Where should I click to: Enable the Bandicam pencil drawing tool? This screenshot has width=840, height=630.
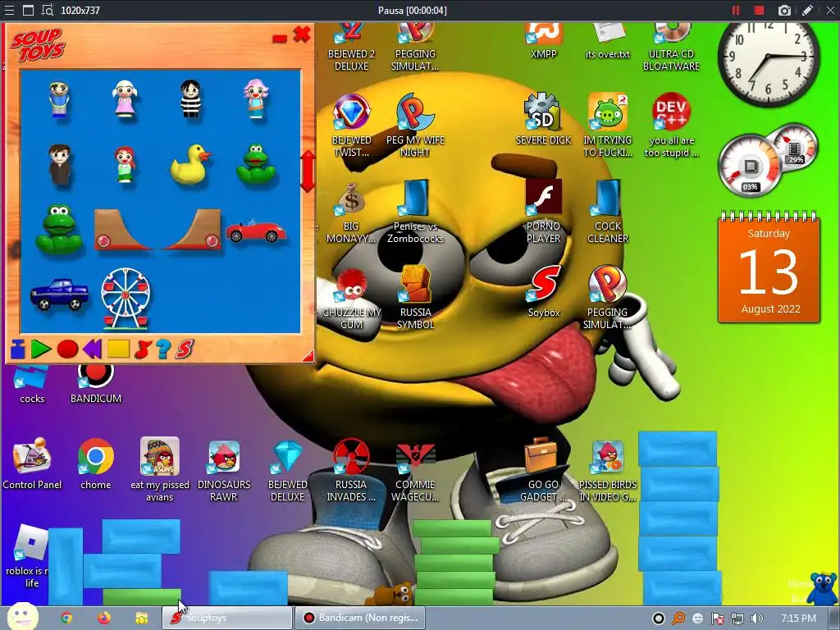click(x=808, y=10)
